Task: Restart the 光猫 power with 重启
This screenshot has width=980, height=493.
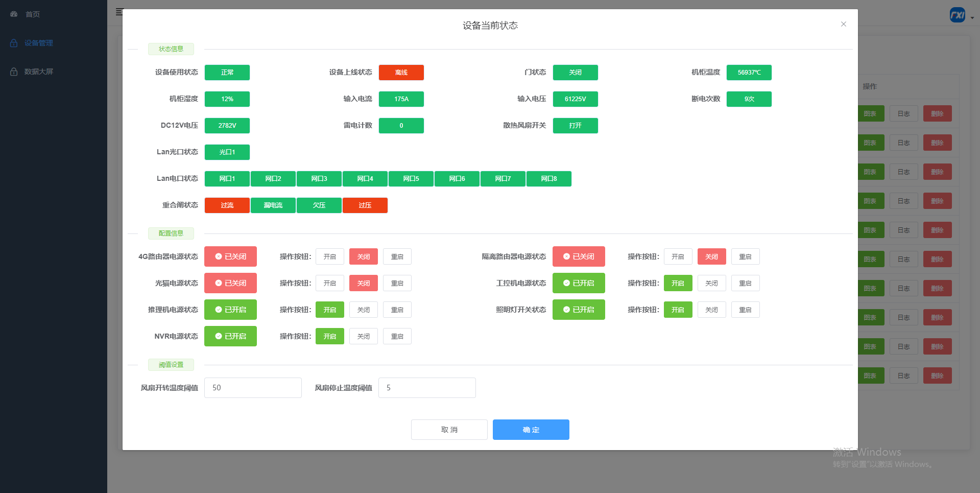Action: (397, 283)
